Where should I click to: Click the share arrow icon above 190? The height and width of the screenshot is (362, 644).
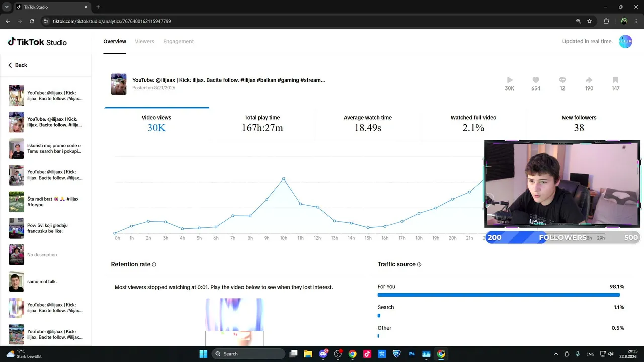click(x=589, y=80)
